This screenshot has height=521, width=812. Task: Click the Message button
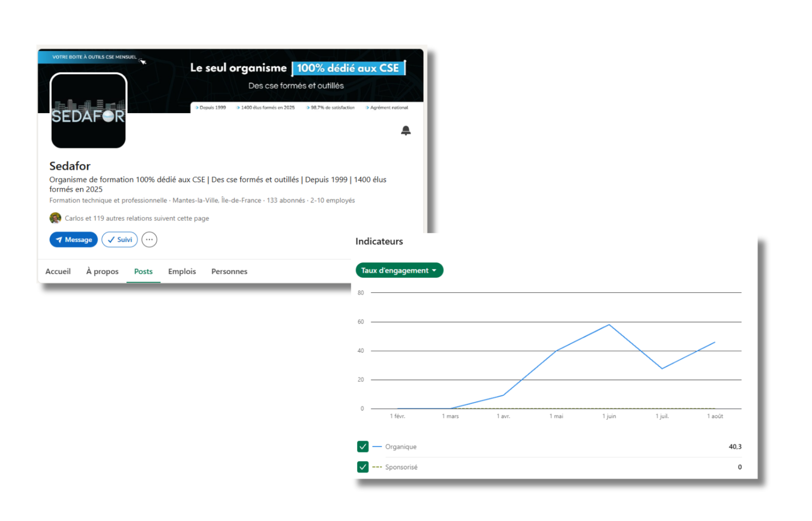click(74, 240)
